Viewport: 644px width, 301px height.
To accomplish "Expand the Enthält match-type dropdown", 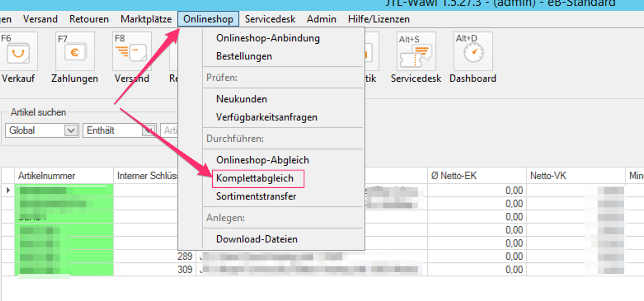I will pos(149,131).
